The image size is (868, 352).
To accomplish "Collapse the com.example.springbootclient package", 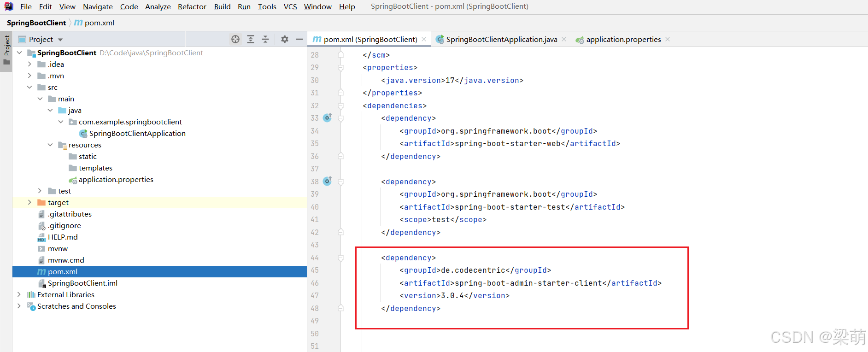I will (61, 122).
